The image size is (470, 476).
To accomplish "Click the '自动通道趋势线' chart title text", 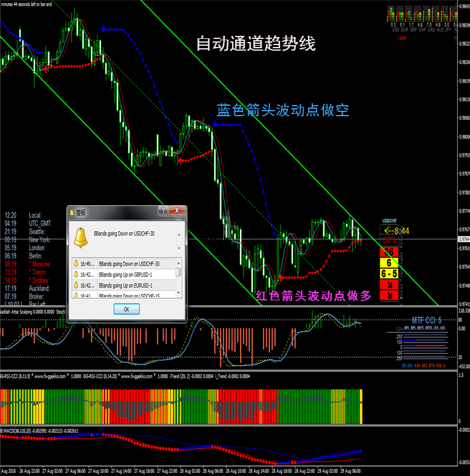I will click(255, 43).
